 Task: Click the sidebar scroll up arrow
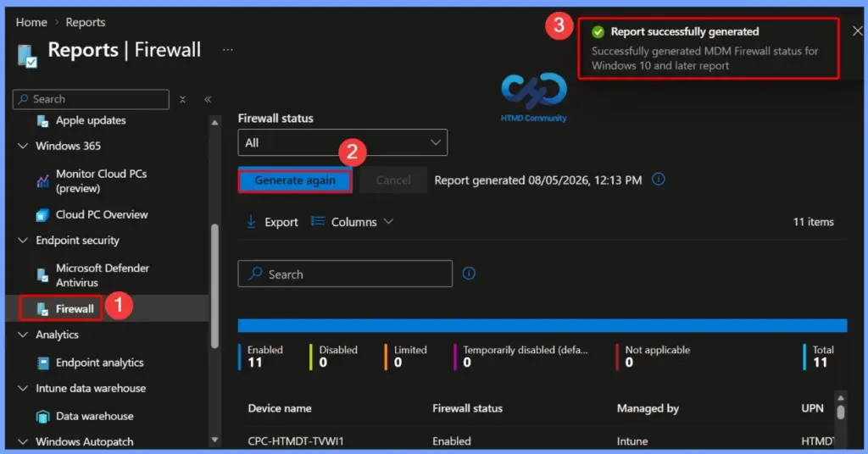214,122
